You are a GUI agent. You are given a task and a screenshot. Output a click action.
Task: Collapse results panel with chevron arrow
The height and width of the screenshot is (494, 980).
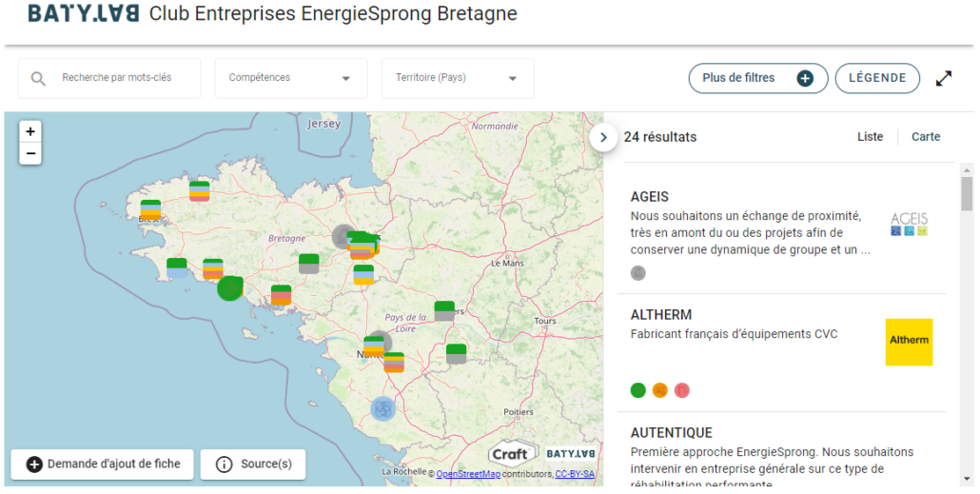[603, 138]
